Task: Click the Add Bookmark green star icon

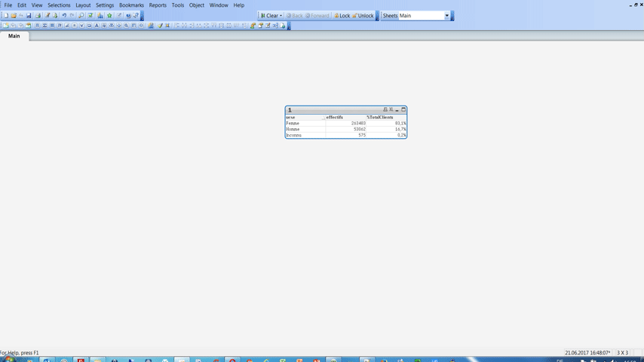Action: click(x=109, y=16)
